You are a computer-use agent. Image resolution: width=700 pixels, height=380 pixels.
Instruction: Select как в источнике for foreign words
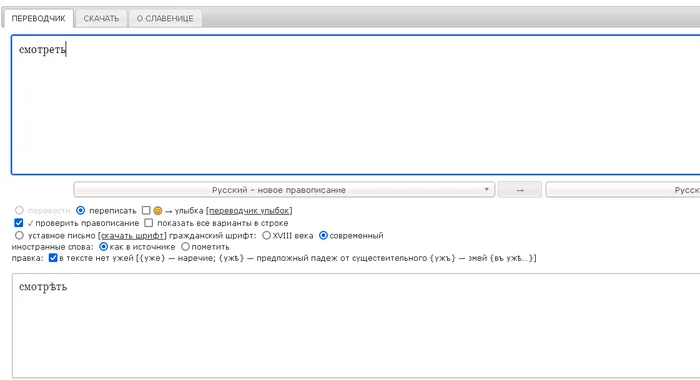click(x=104, y=246)
